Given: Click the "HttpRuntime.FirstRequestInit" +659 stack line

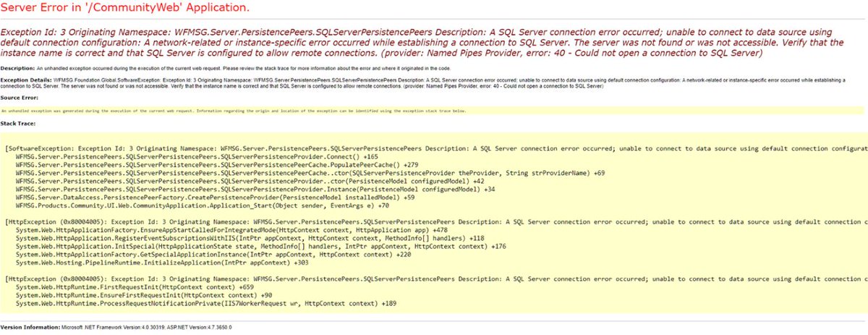Looking at the screenshot, I should [x=134, y=287].
